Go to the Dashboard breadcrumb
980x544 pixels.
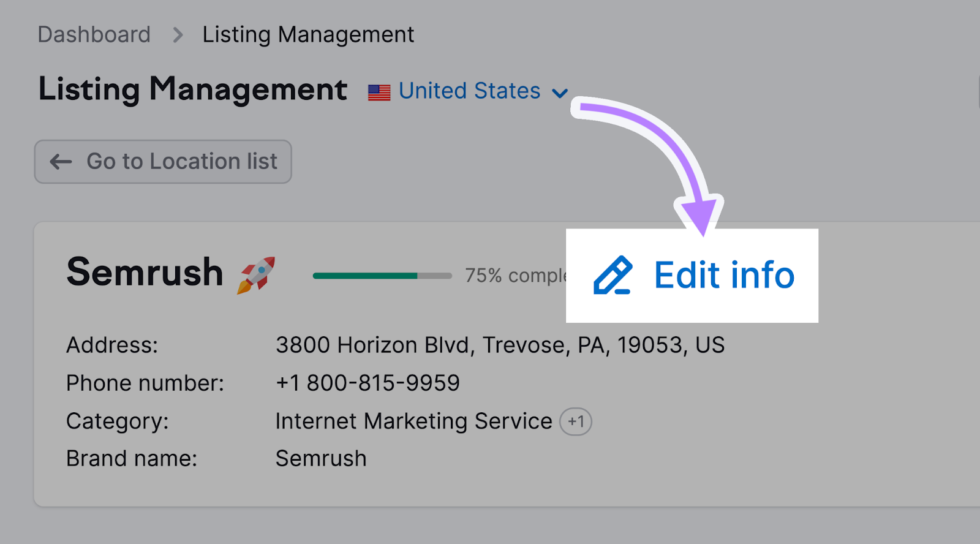tap(94, 35)
